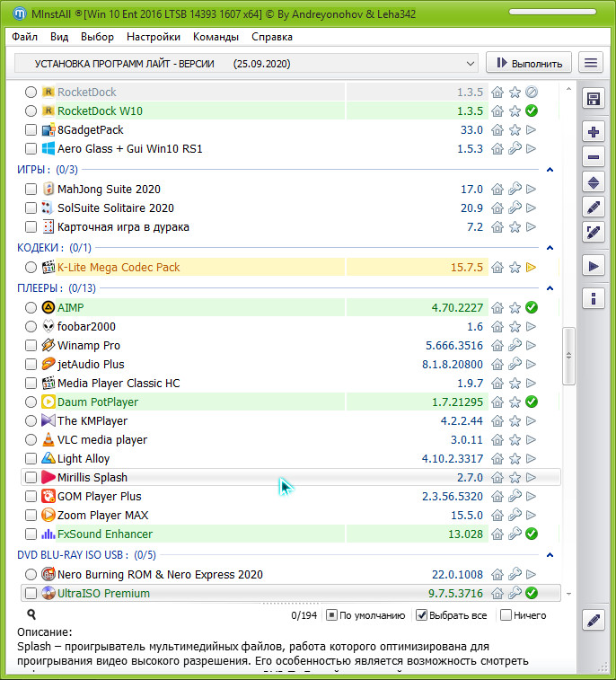Screen dimensions: 616x680
Task: Click the minus remove icon in sidebar
Action: (x=593, y=157)
